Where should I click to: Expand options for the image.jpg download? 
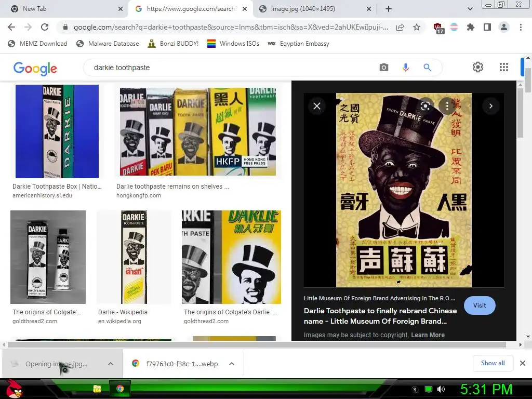click(111, 364)
